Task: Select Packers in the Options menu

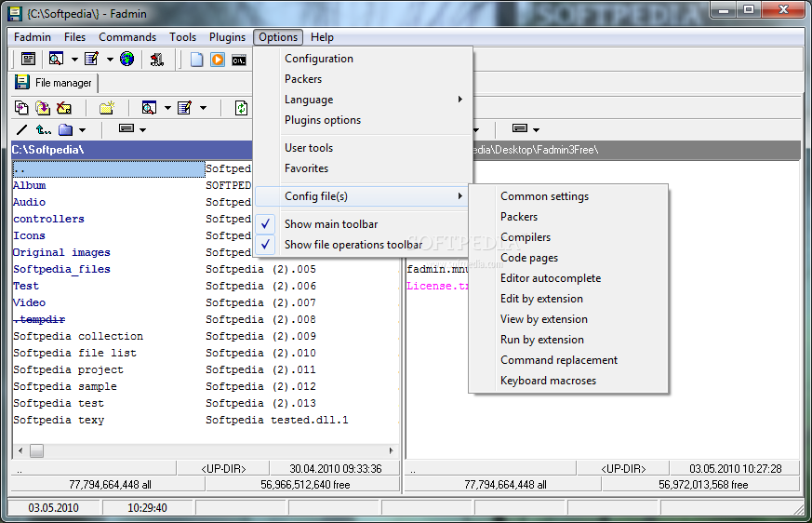Action: 364,79
